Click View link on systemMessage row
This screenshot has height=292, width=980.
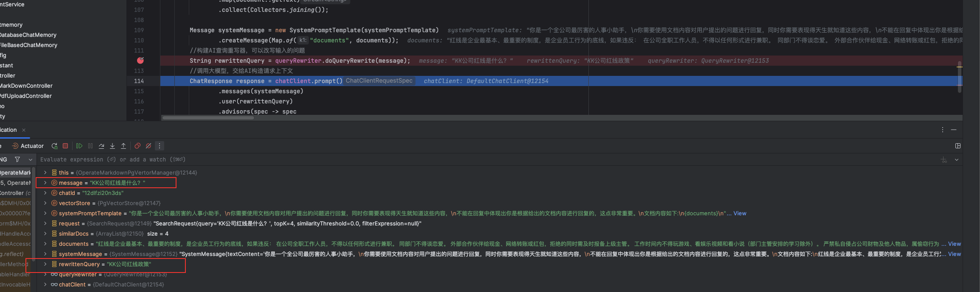coord(954,254)
